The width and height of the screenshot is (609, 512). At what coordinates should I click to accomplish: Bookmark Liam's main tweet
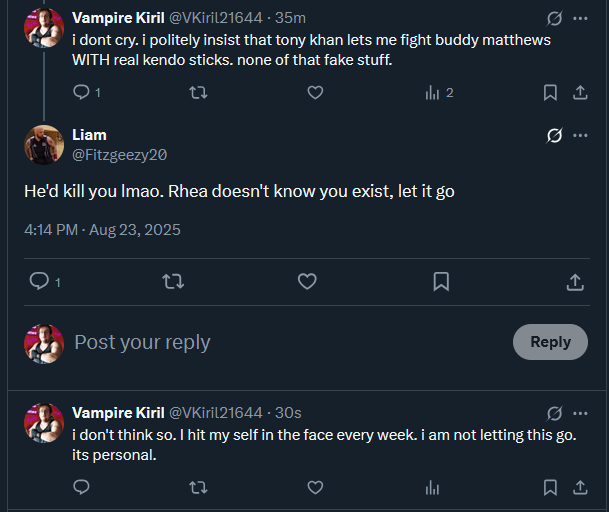pos(441,282)
